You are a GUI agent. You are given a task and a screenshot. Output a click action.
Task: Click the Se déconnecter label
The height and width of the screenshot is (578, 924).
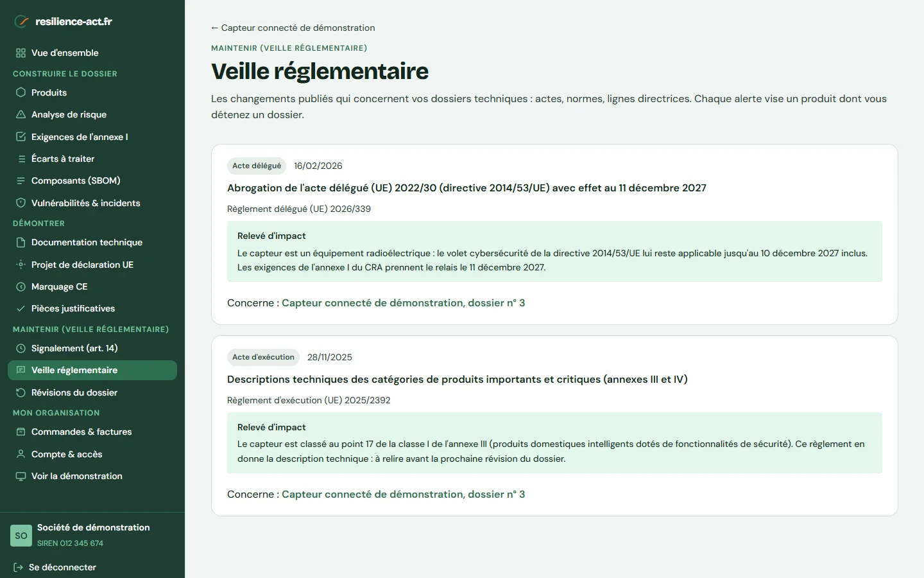[62, 567]
